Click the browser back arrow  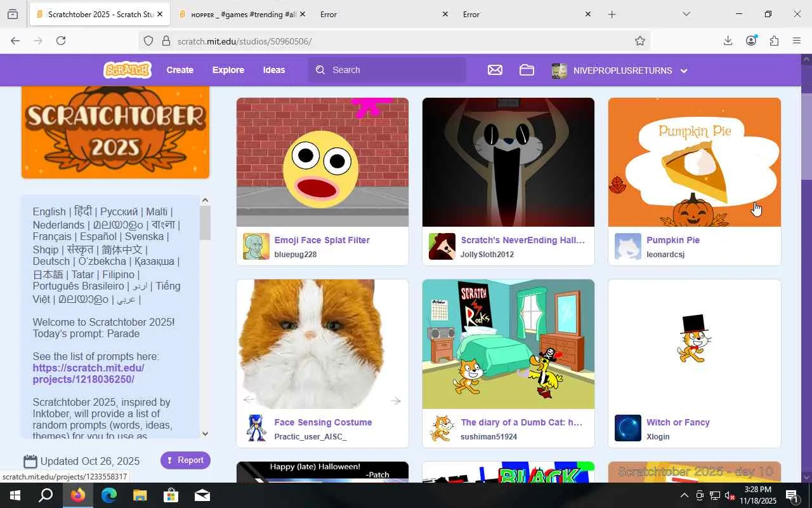coord(15,41)
